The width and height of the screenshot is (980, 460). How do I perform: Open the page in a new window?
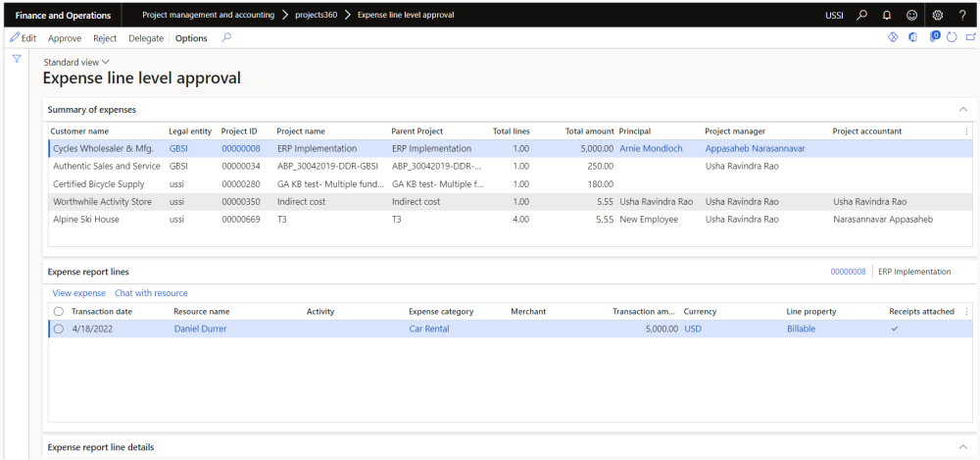coord(968,38)
